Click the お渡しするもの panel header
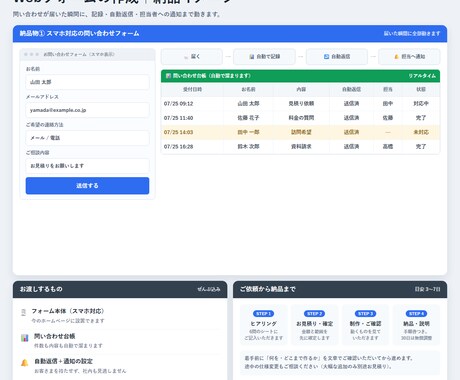This screenshot has height=380, width=460. [120, 289]
